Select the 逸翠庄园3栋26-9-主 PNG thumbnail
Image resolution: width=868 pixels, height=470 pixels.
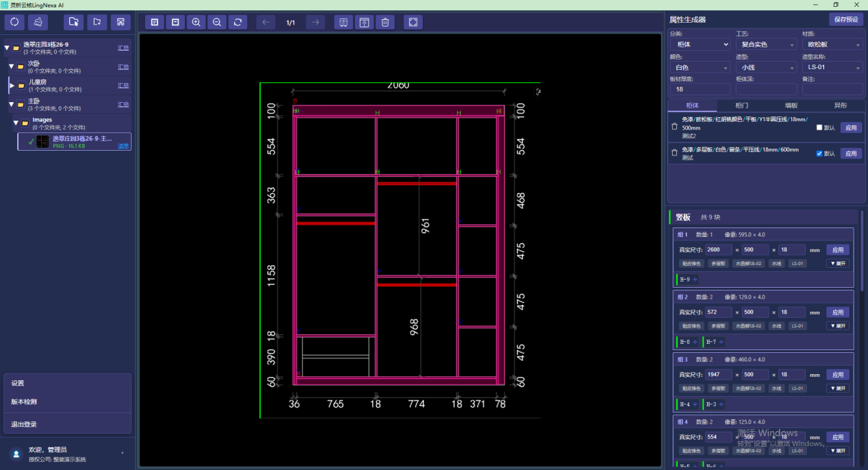point(42,141)
